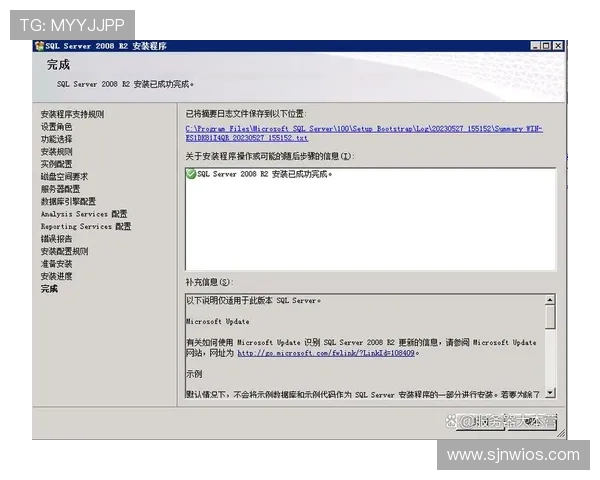This screenshot has width=600, height=480.
Task: Select the 实例配置 step
Action: [56, 164]
